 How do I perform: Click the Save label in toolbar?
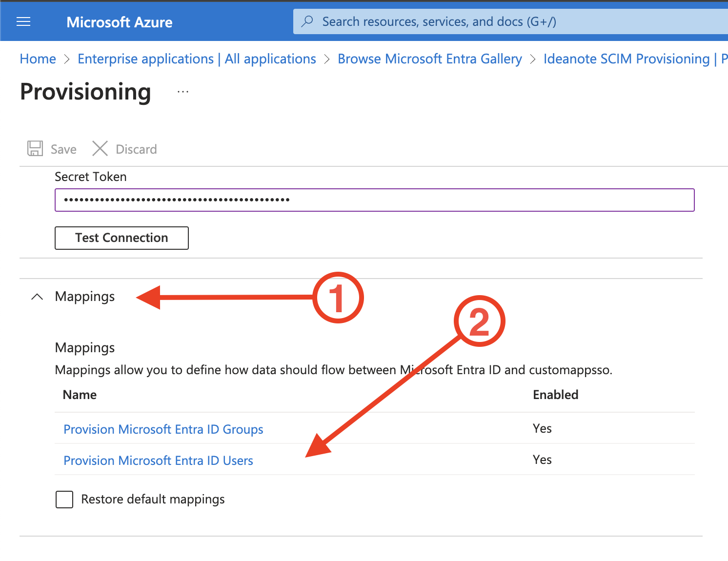(63, 149)
